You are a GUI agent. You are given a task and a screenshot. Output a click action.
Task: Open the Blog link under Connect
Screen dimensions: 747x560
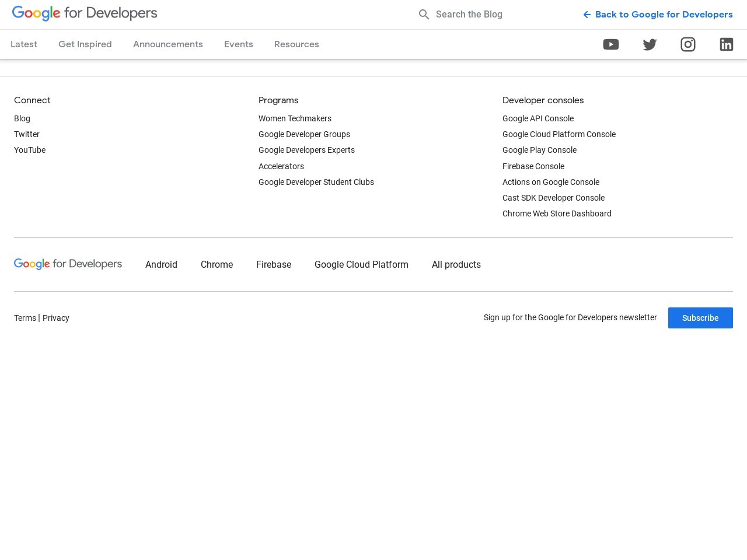(22, 118)
